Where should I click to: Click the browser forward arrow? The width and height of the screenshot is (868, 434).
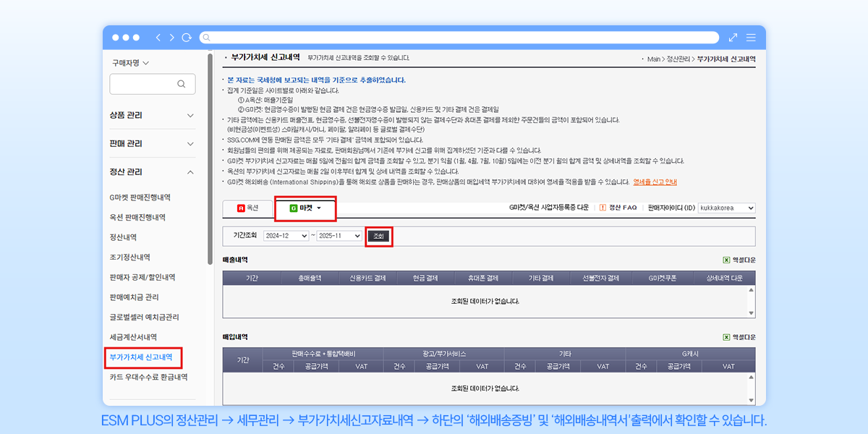(172, 38)
